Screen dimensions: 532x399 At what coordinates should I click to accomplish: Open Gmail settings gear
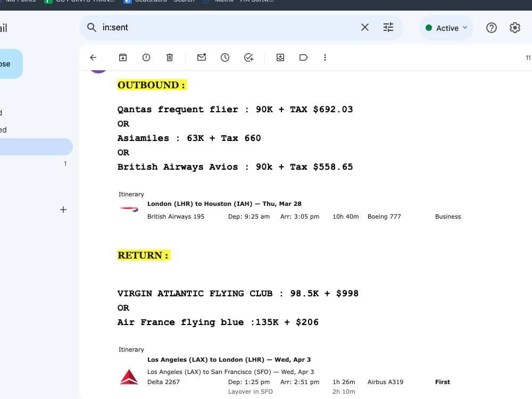[x=514, y=28]
